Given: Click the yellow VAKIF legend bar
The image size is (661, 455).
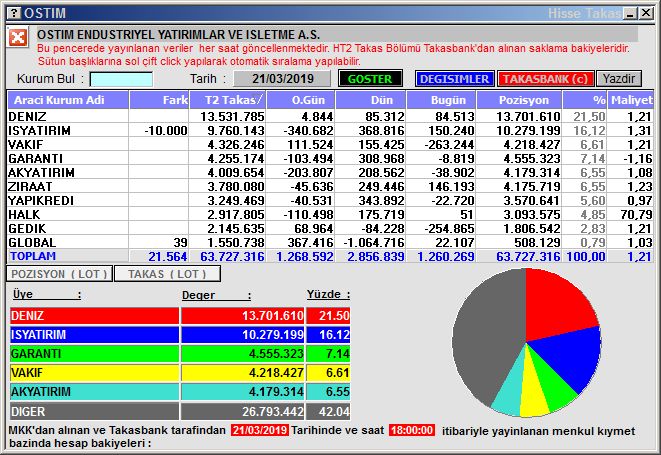Looking at the screenshot, I should pos(94,372).
